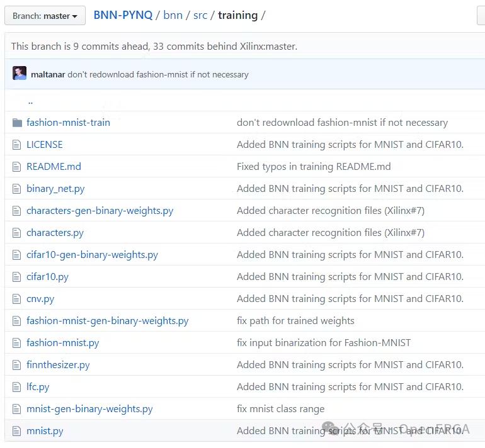This screenshot has height=448, width=485.
Task: Open 'Fixed typos in training README.md' commit
Action: (314, 167)
